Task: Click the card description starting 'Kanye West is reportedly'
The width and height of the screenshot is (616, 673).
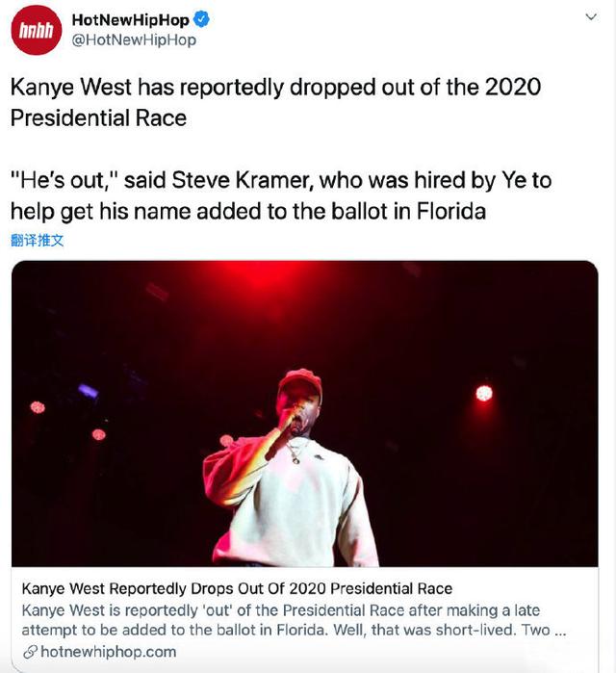Action: (295, 620)
